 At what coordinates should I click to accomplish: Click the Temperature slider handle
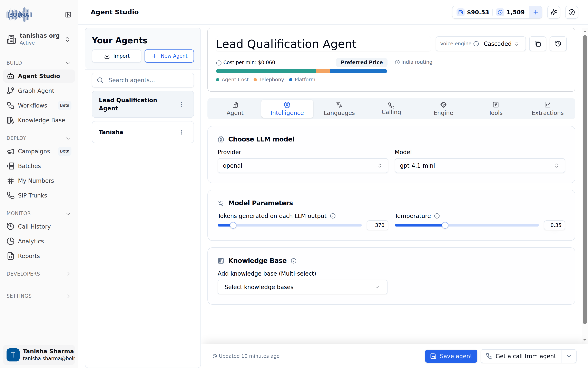[445, 225]
